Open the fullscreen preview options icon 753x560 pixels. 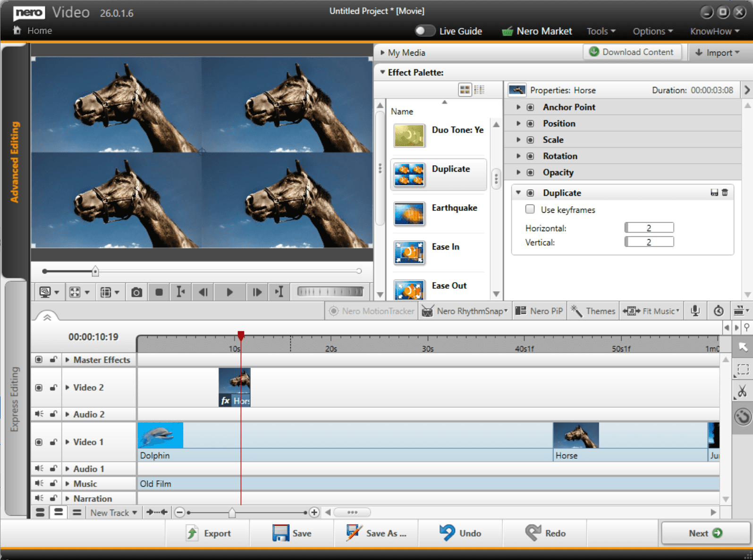click(79, 293)
